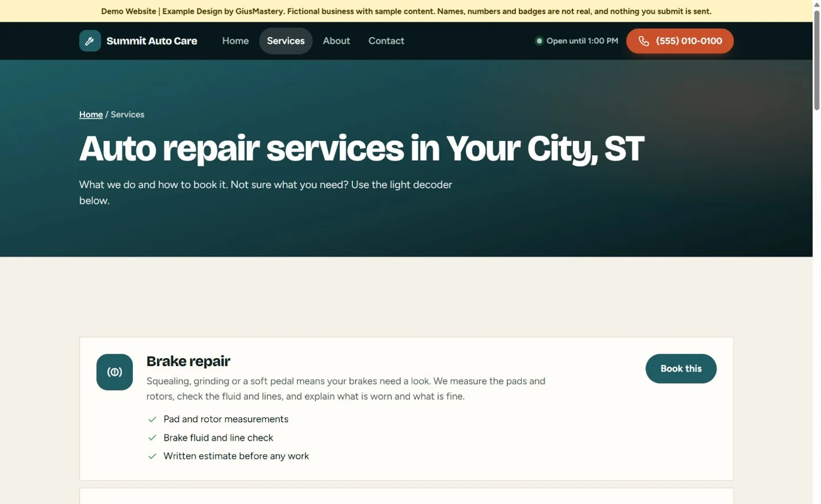
Task: Follow the Home breadcrumb link
Action: click(91, 115)
